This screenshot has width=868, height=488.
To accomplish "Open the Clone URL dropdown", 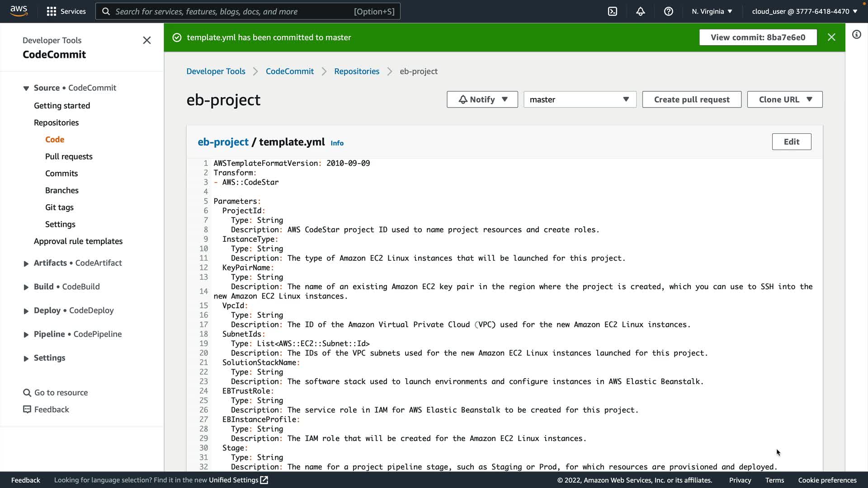I will pos(785,99).
